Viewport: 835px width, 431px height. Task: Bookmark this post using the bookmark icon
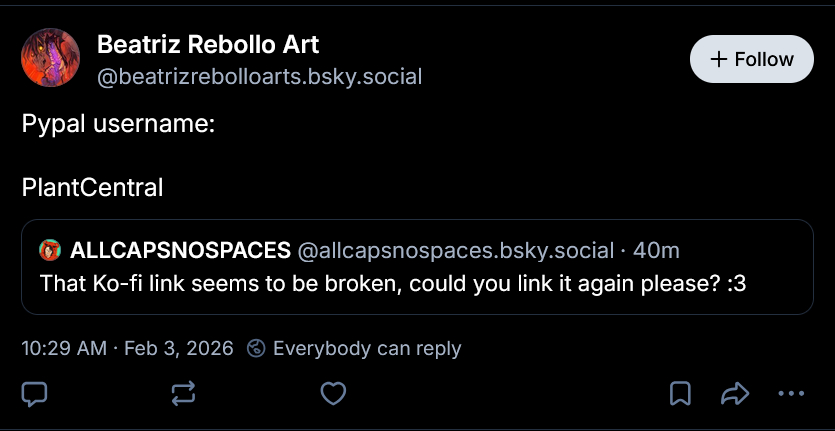(x=680, y=394)
